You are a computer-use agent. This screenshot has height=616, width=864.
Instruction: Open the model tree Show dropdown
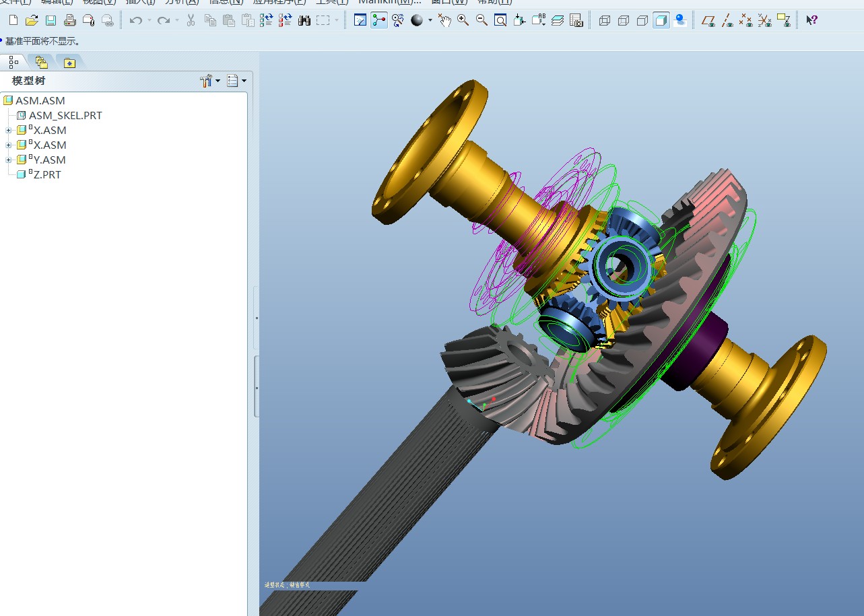(236, 81)
